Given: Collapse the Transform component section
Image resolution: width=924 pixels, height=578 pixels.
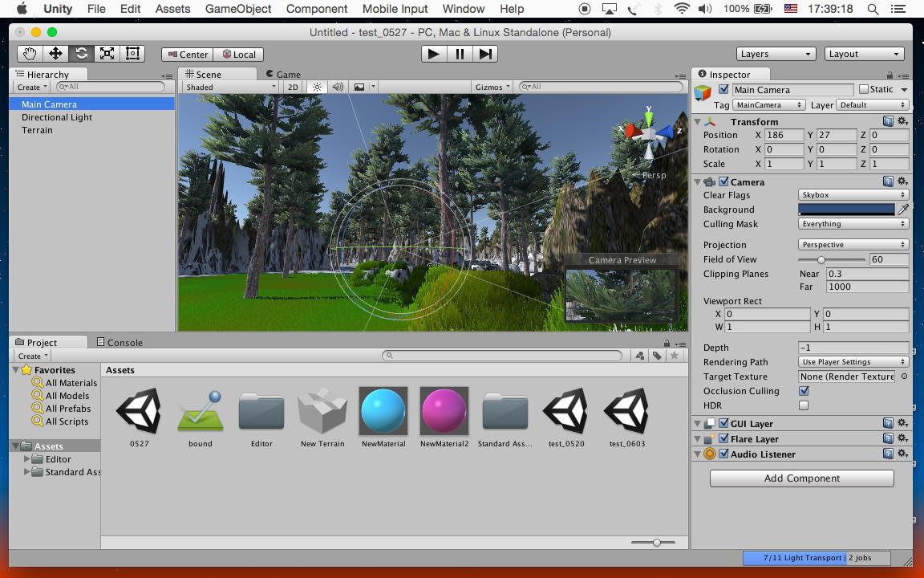Looking at the screenshot, I should coord(698,122).
